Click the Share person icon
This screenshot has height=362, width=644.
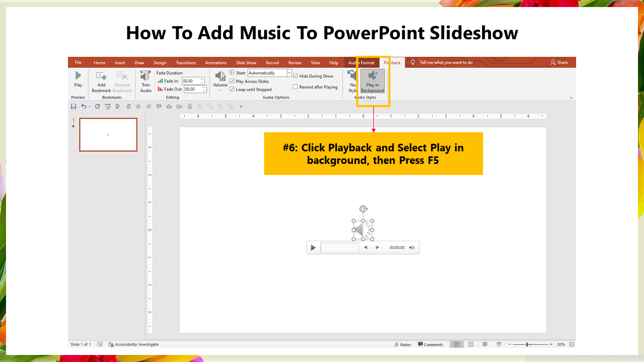[553, 62]
